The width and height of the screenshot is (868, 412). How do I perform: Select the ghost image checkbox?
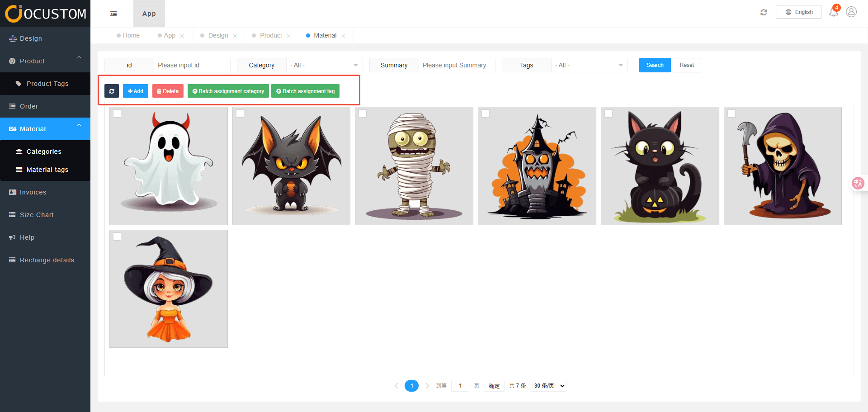pos(117,114)
